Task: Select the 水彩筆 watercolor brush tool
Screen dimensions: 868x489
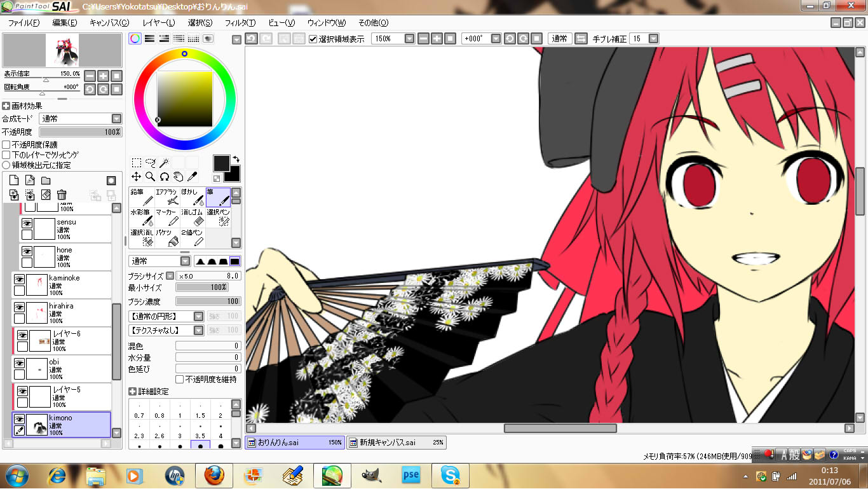Action: [x=142, y=217]
